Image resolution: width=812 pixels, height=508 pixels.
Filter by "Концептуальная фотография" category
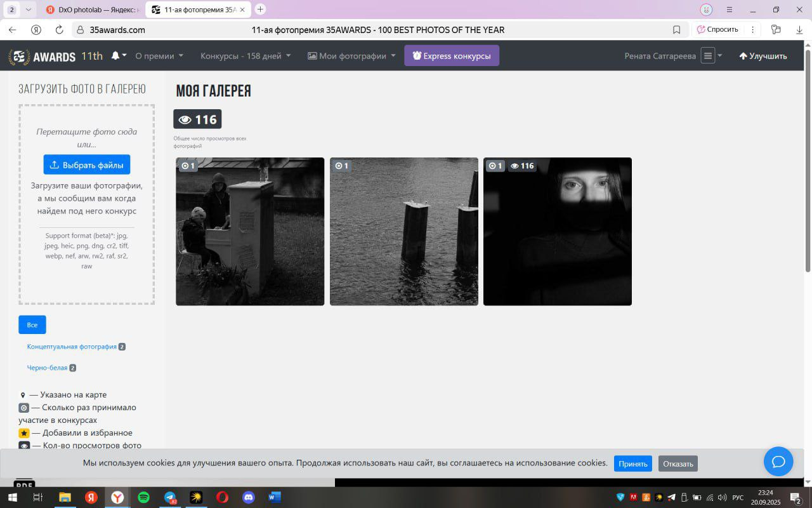pyautogui.click(x=72, y=347)
